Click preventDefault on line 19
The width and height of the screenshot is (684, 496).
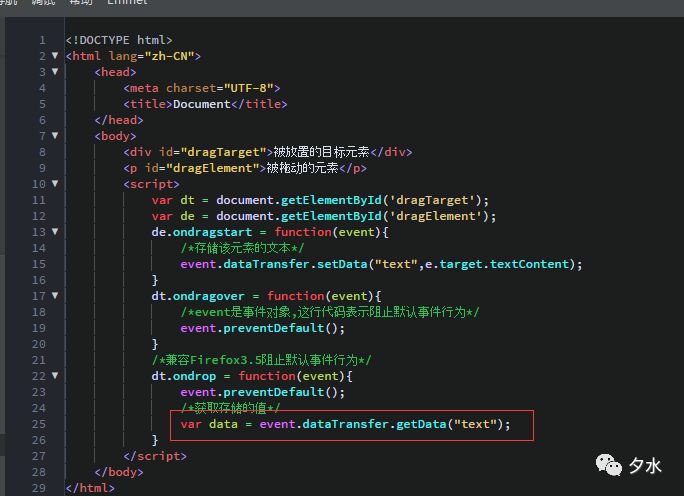pos(274,328)
